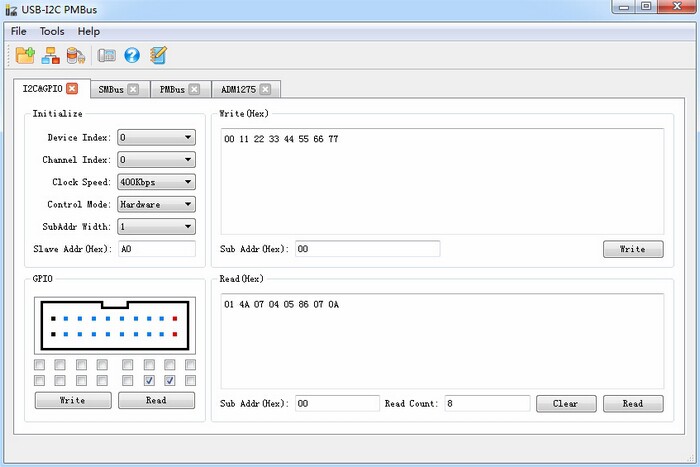Click the network hierarchy toolbar icon
The image size is (700, 467).
[50, 55]
